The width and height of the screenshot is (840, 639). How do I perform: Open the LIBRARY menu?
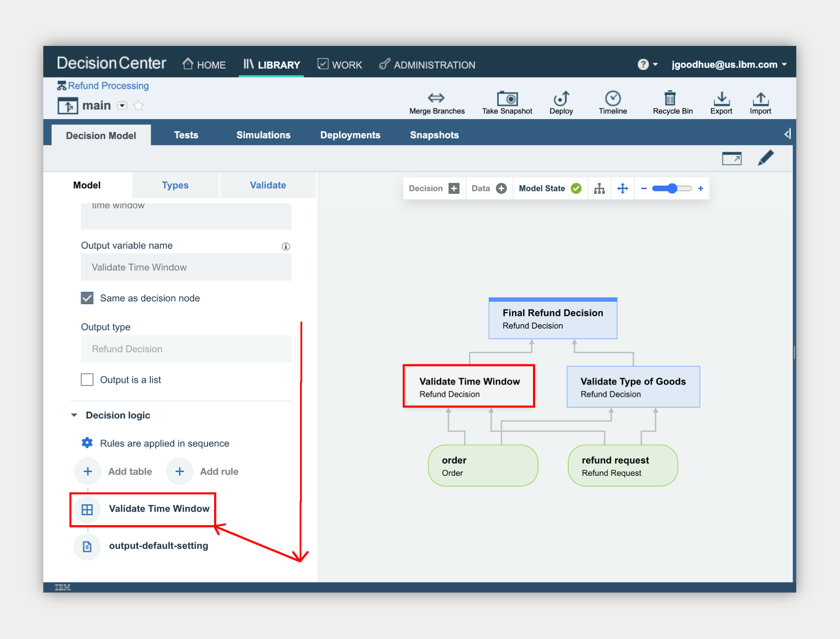click(272, 65)
